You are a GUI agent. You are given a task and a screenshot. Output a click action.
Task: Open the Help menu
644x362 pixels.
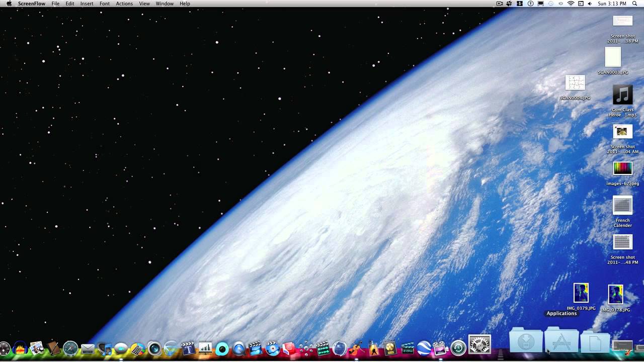pos(185,4)
